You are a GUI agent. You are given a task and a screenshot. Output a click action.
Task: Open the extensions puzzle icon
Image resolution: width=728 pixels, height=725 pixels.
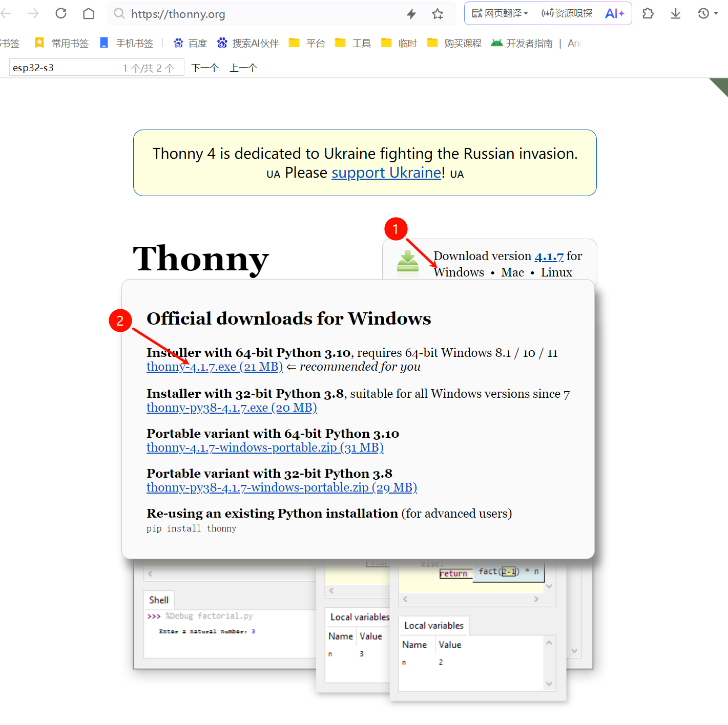[648, 13]
